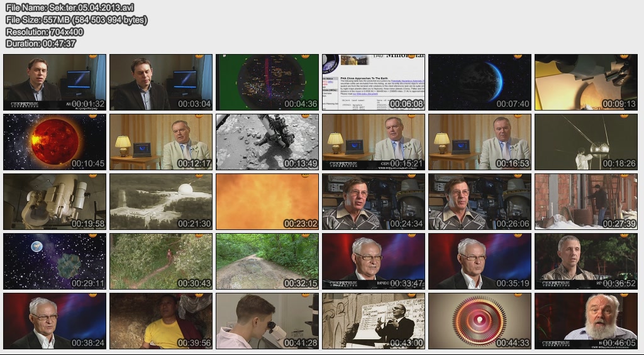Click the orange fire frame at 00:23:02
This screenshot has width=644, height=355.
(267, 202)
